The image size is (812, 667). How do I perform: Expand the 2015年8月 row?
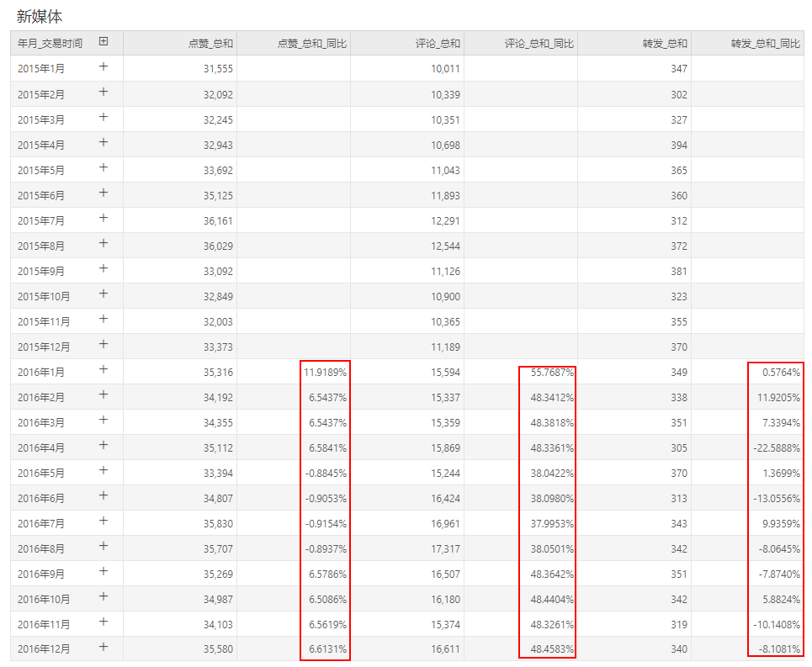pos(103,243)
